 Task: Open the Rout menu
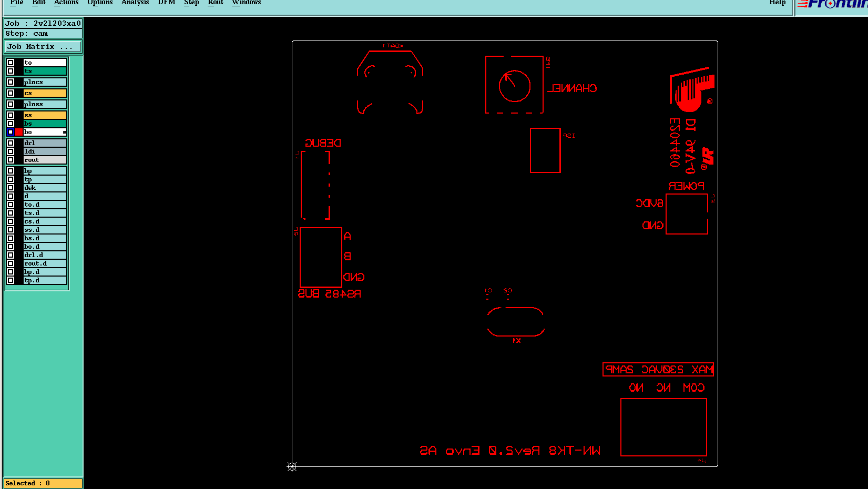[216, 3]
